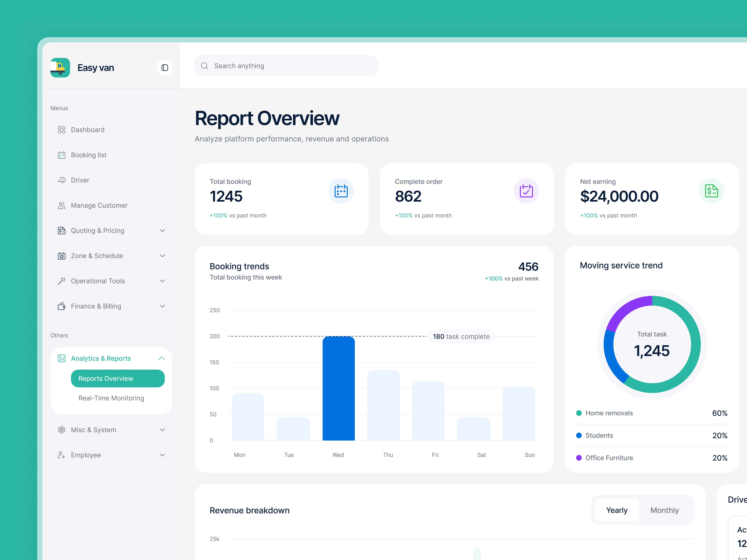Click the Booking list calendar icon

pyautogui.click(x=62, y=155)
